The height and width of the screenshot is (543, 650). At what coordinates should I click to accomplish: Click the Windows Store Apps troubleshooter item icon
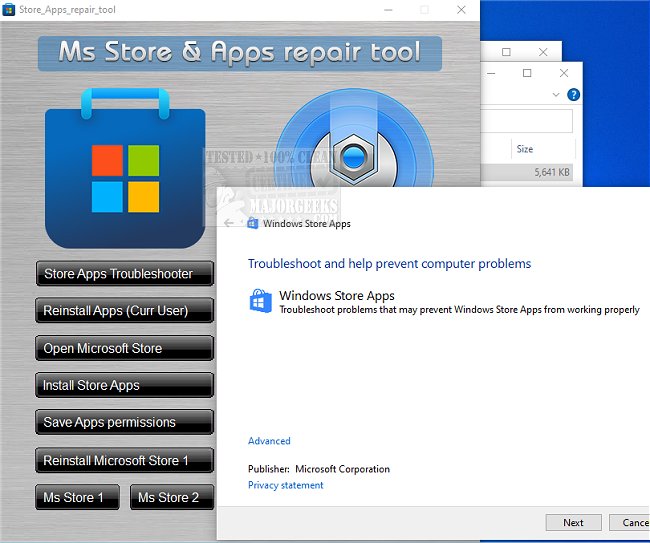pyautogui.click(x=261, y=301)
